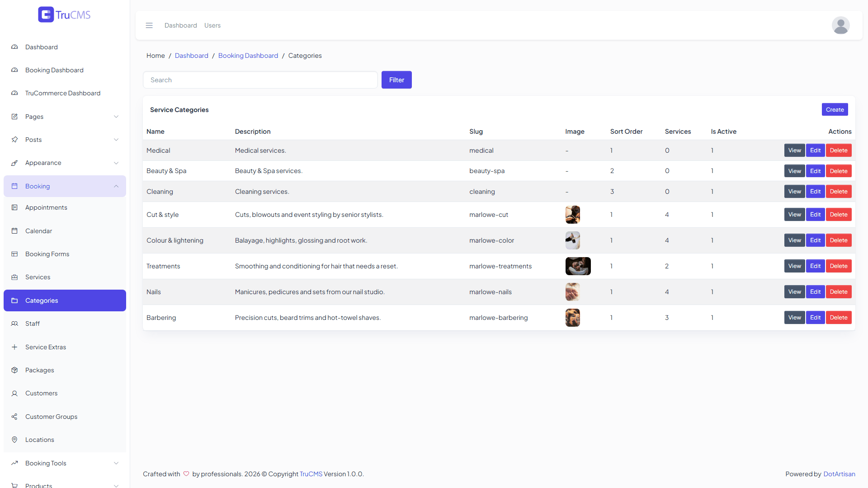Open Staff in the sidebar

click(x=65, y=324)
